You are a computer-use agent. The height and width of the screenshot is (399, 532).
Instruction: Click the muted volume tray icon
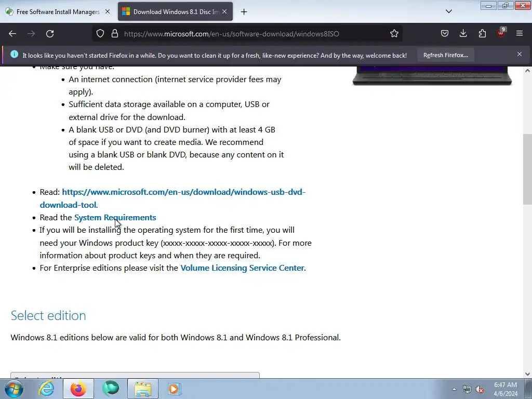click(x=480, y=390)
